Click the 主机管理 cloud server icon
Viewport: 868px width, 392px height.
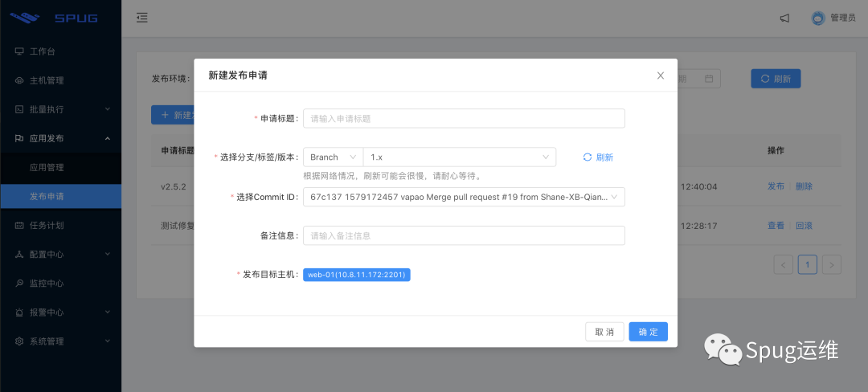pyautogui.click(x=19, y=80)
